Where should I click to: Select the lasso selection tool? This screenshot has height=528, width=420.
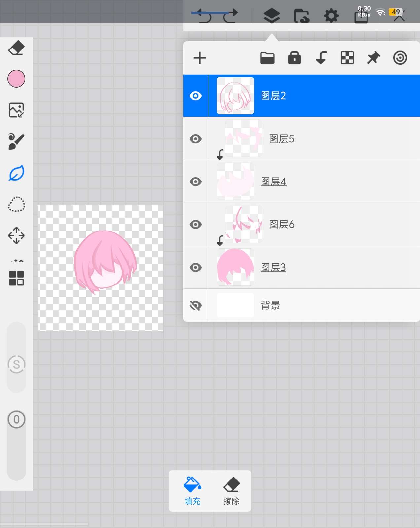[x=16, y=204]
